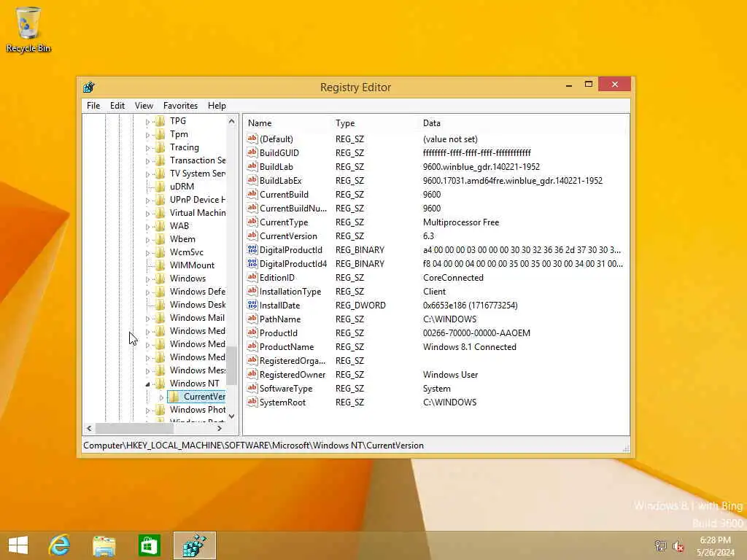Image resolution: width=747 pixels, height=560 pixels.
Task: Expand the TPG key in tree
Action: [x=147, y=122]
